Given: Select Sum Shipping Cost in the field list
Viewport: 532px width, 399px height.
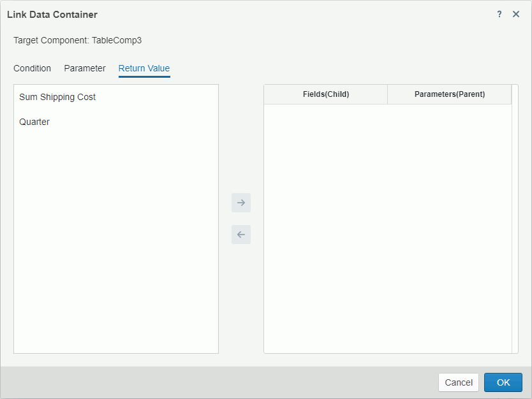Looking at the screenshot, I should 57,97.
